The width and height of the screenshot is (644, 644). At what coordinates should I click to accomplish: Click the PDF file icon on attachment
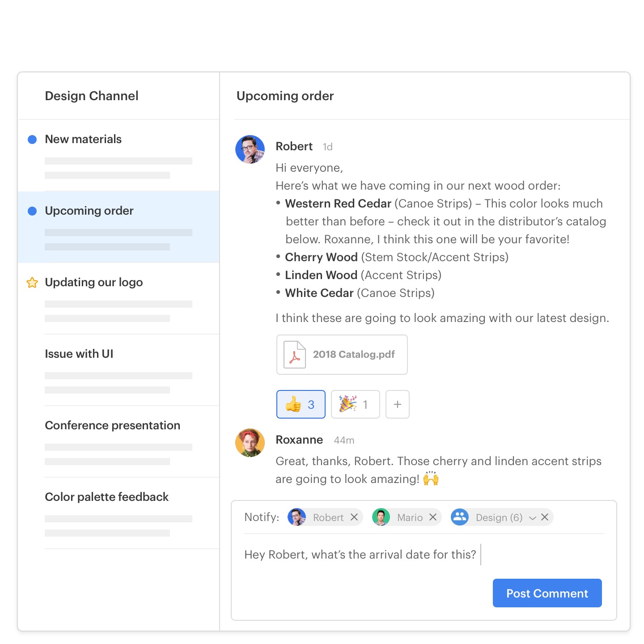(295, 355)
